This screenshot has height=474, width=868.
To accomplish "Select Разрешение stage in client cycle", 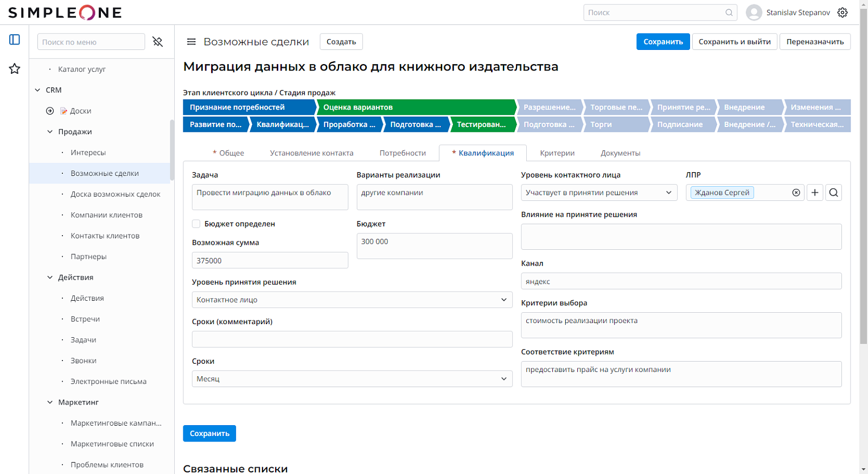I will click(x=550, y=108).
